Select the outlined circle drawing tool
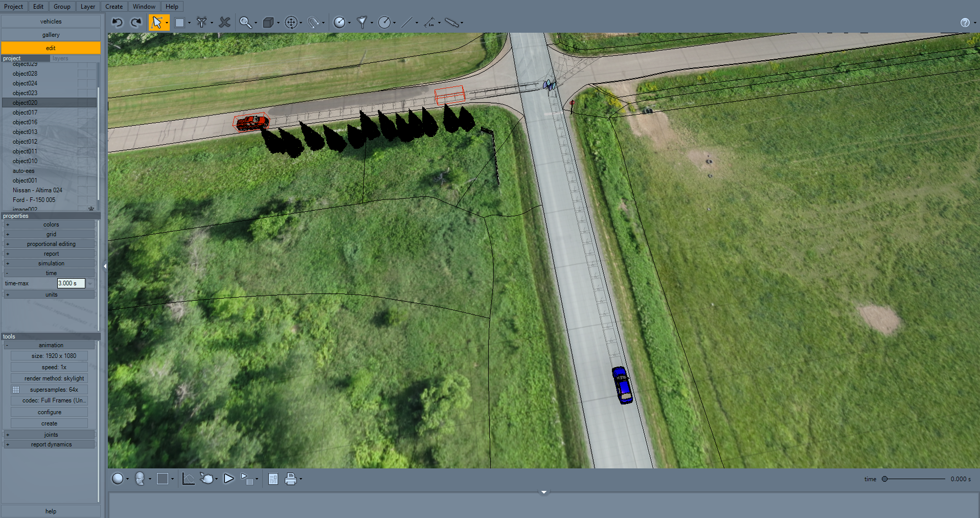 tap(384, 22)
